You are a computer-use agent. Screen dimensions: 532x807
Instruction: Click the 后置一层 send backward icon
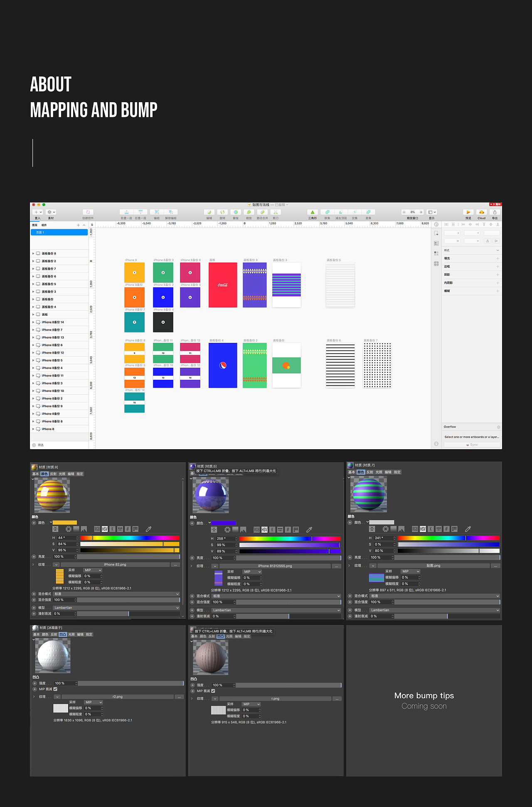[x=140, y=212]
